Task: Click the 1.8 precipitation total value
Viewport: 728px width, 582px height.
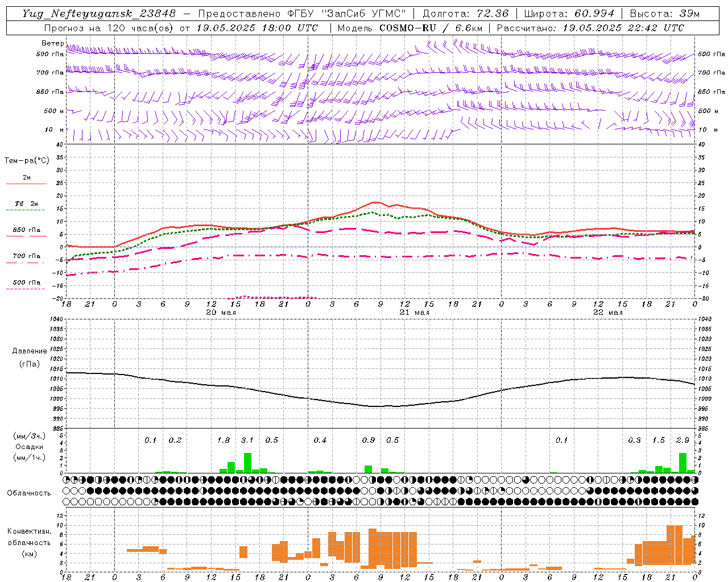Action: pos(224,440)
